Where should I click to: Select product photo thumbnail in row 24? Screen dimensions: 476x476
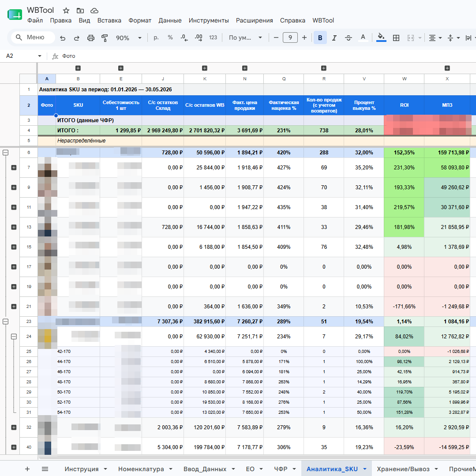click(x=47, y=337)
